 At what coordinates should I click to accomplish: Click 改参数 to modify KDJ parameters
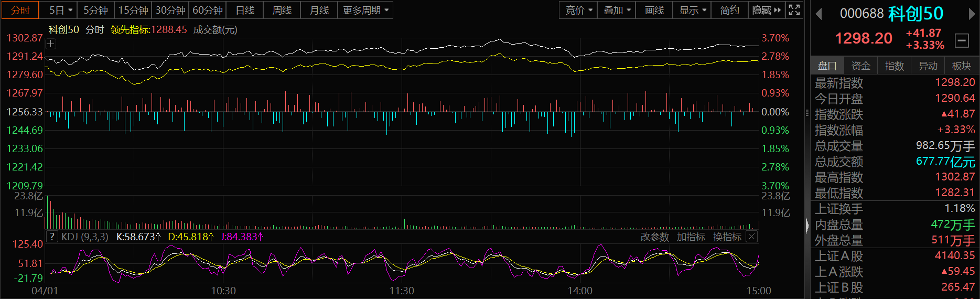[x=654, y=237]
